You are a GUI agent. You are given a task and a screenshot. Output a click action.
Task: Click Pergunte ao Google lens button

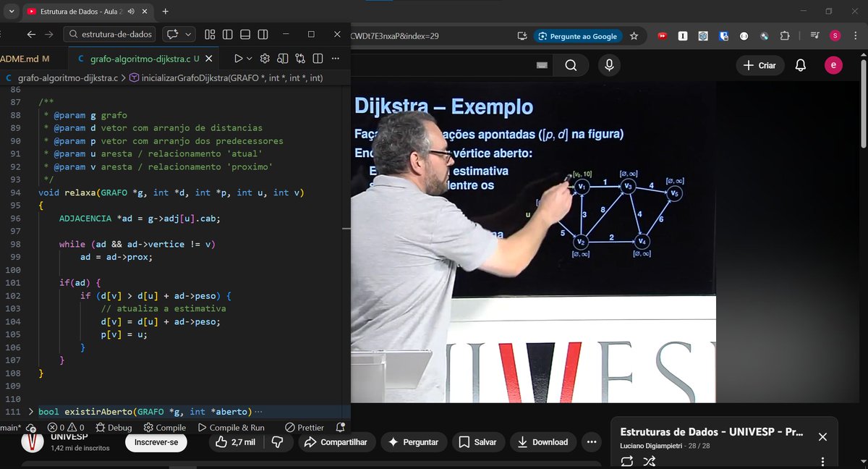579,35
